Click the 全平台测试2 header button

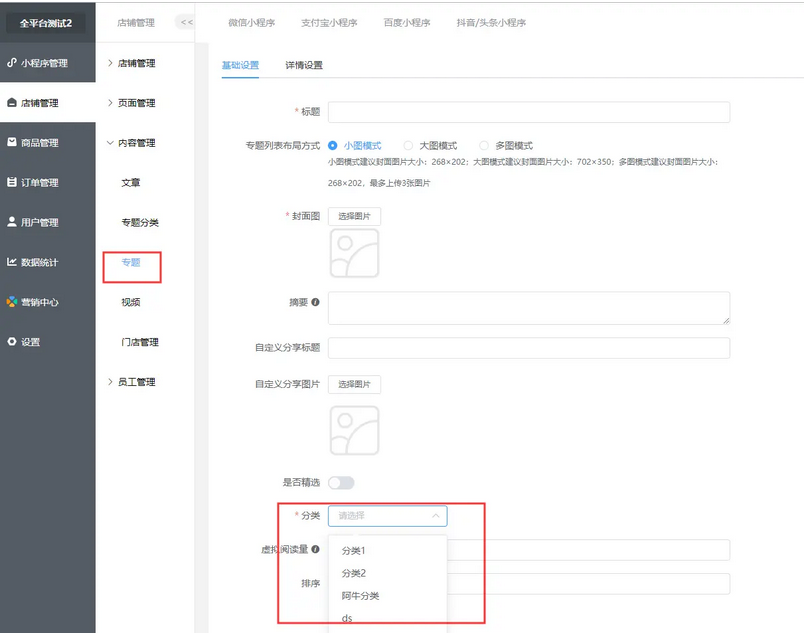pyautogui.click(x=46, y=23)
